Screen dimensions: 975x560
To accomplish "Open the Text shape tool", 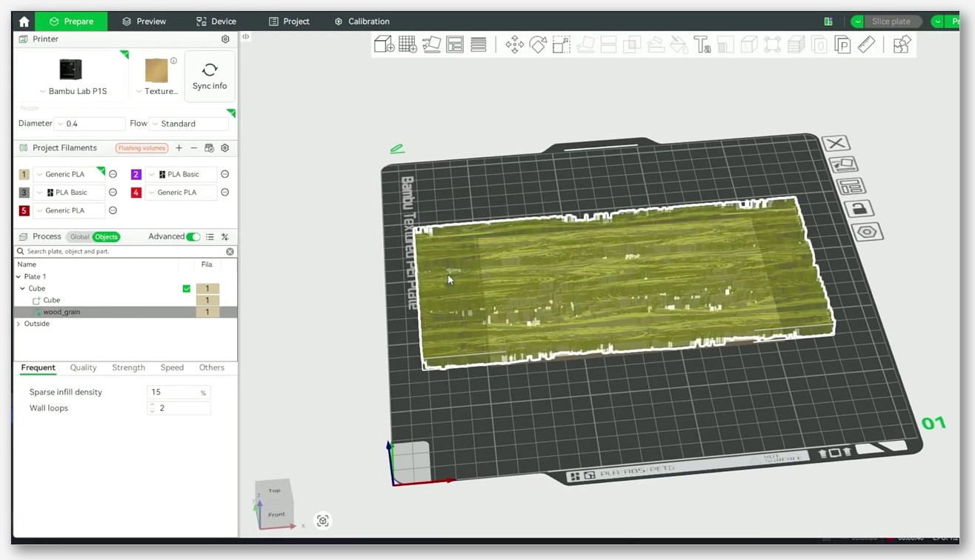I will pyautogui.click(x=702, y=45).
